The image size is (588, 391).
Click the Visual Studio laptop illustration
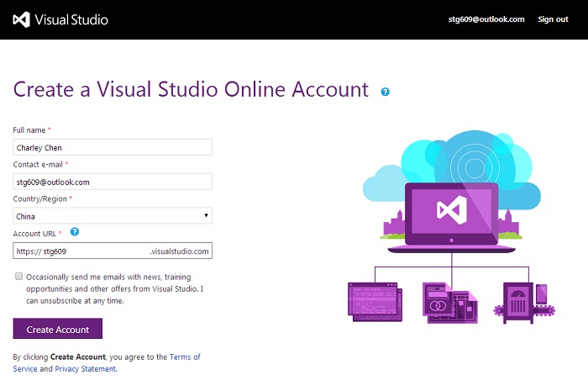pos(452,217)
